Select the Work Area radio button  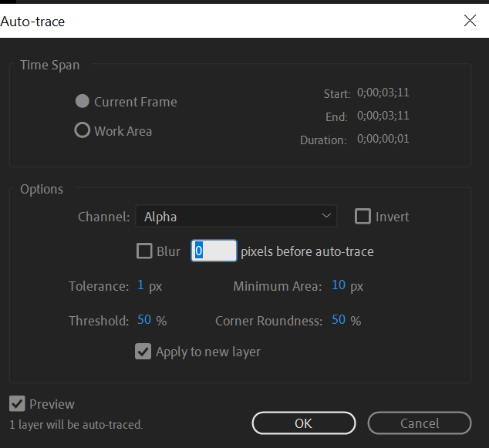tap(83, 130)
